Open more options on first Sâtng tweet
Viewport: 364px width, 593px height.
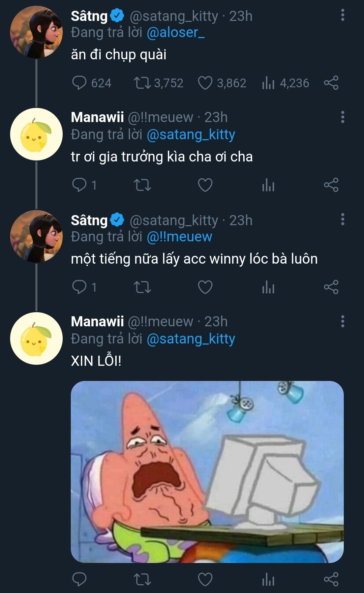pos(342,15)
